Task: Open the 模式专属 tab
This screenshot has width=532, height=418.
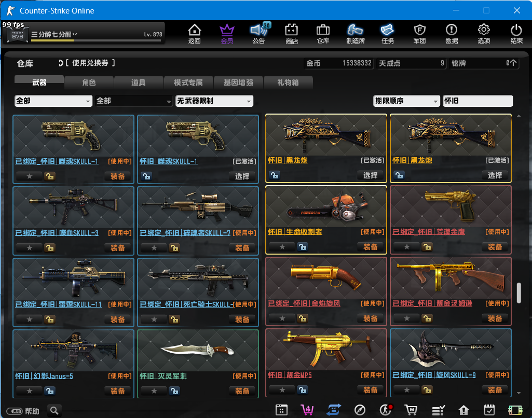Action: click(188, 82)
